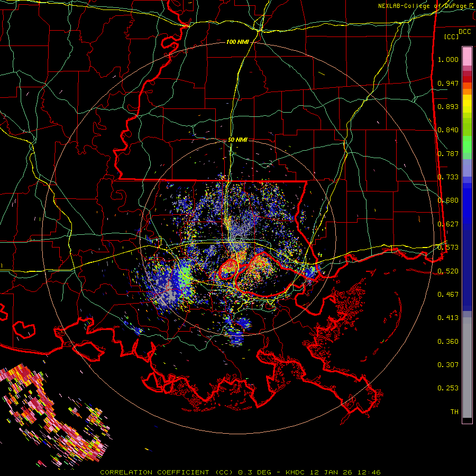The image size is (476, 476).
Task: Pick the gray band of the color bar
Action: pyautogui.click(x=467, y=368)
